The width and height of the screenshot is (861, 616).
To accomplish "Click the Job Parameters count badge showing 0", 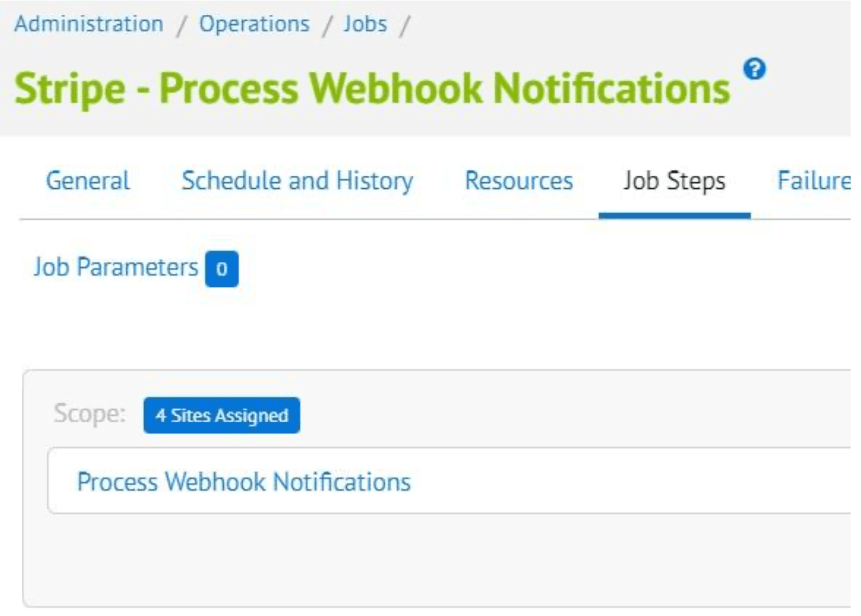I will click(x=222, y=269).
